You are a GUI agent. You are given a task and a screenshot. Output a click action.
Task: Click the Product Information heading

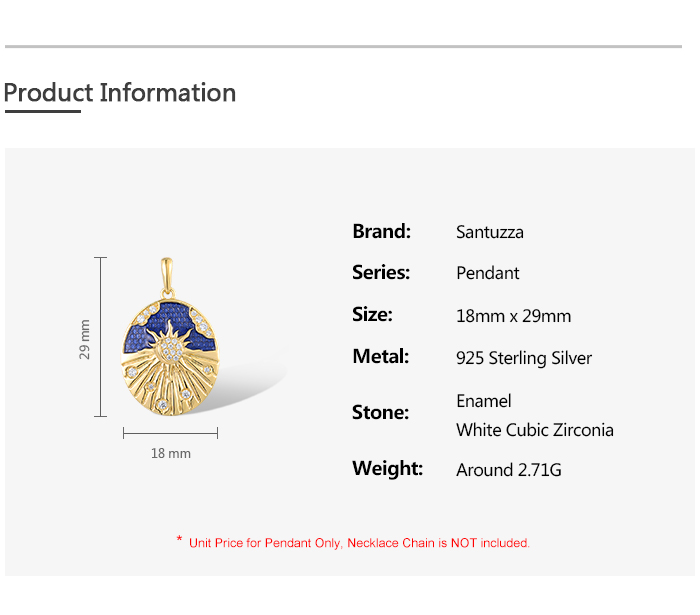click(120, 93)
